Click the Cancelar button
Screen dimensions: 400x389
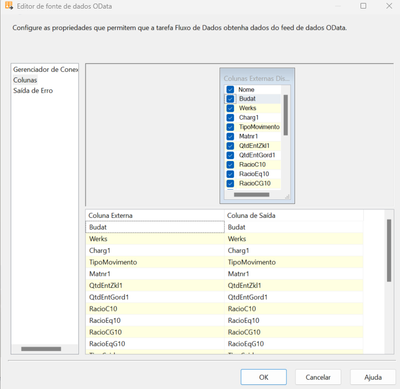tap(318, 377)
